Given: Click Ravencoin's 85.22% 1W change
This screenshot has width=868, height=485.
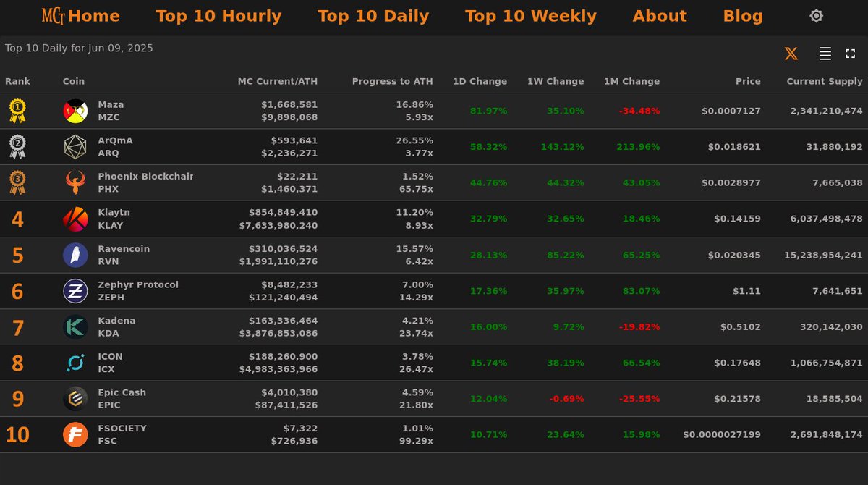Looking at the screenshot, I should 565,255.
